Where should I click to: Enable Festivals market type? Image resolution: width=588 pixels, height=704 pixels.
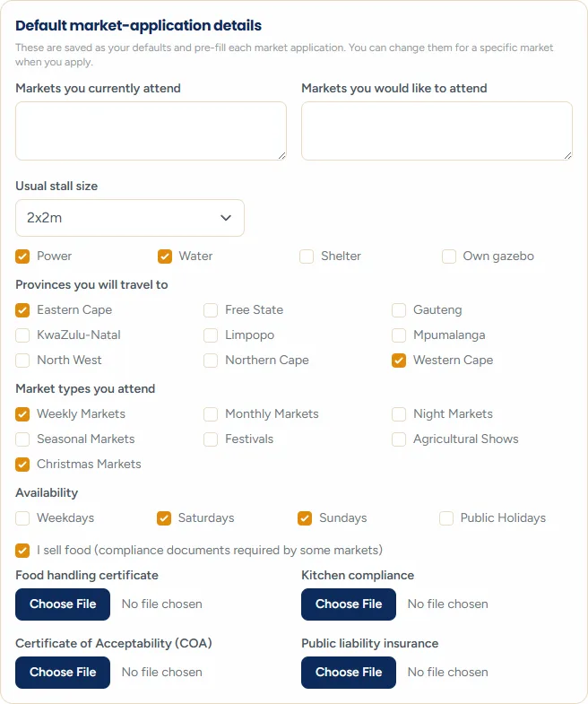coord(211,439)
